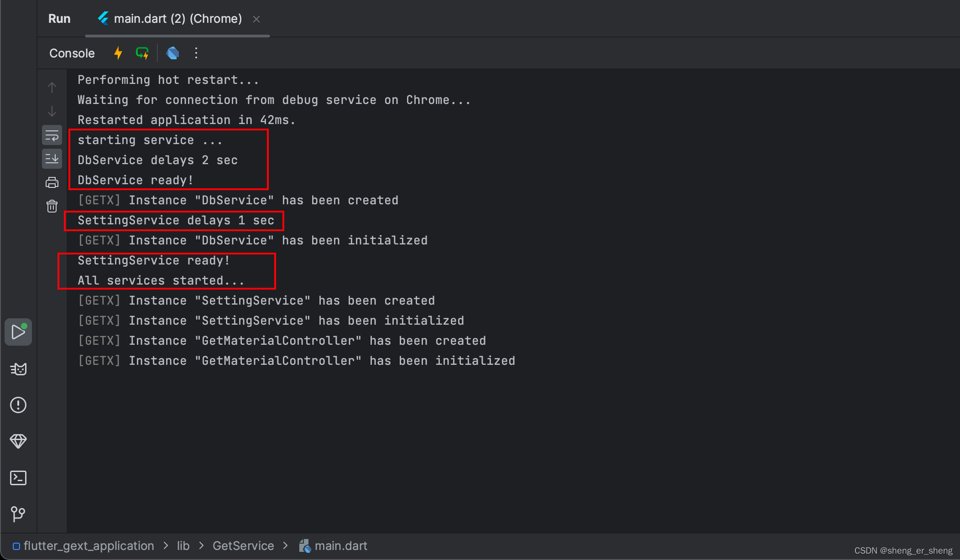Click 'Performing hot restart...' log line

click(168, 80)
